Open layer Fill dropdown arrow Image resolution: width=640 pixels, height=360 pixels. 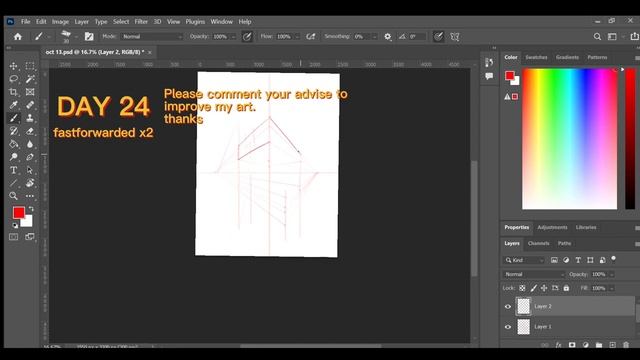click(x=611, y=289)
